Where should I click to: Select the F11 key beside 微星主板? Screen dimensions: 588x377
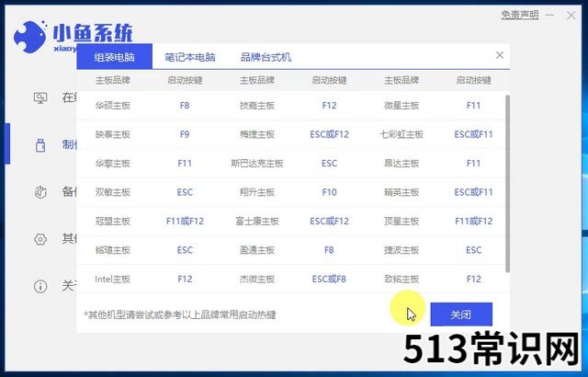473,106
